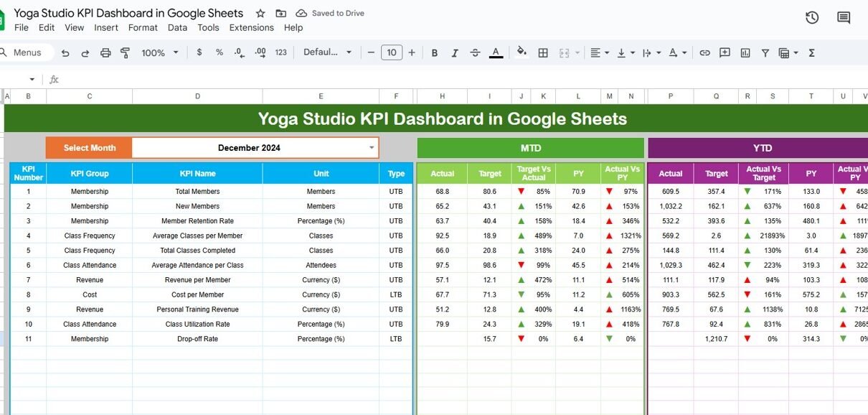The width and height of the screenshot is (868, 415).
Task: Select the green MTD header cell
Action: (531, 148)
